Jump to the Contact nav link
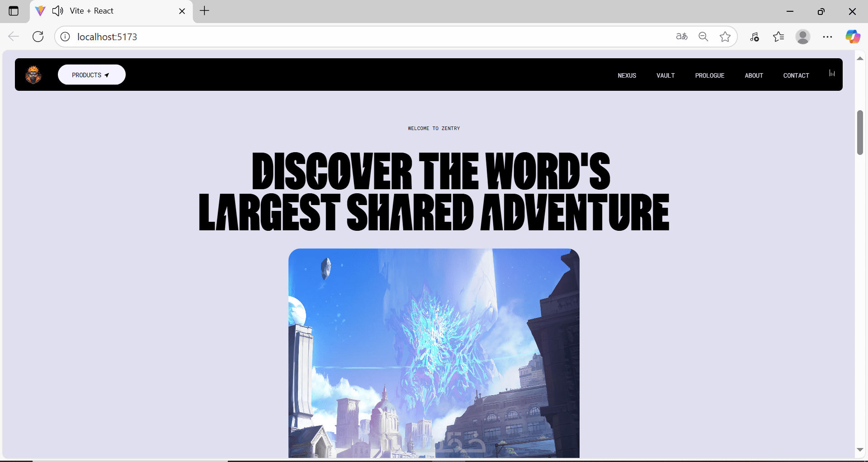 (x=796, y=75)
